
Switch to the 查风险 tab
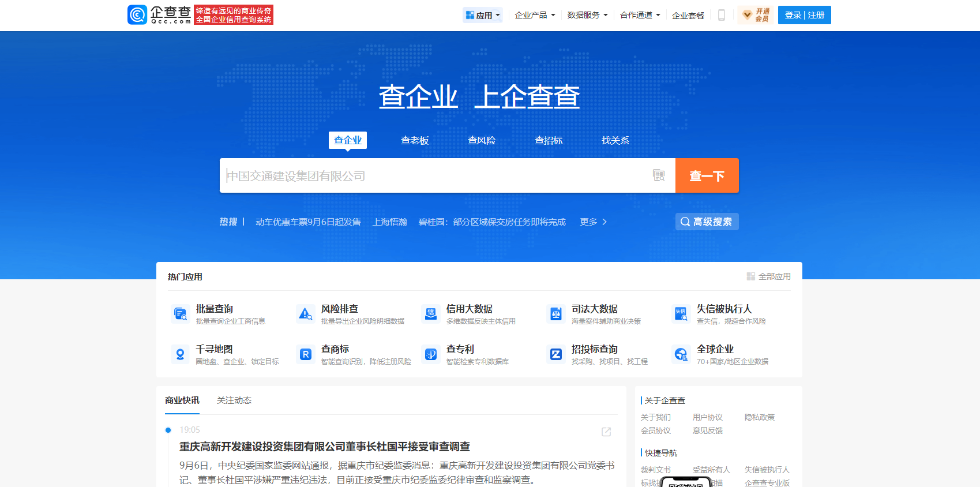pyautogui.click(x=482, y=140)
